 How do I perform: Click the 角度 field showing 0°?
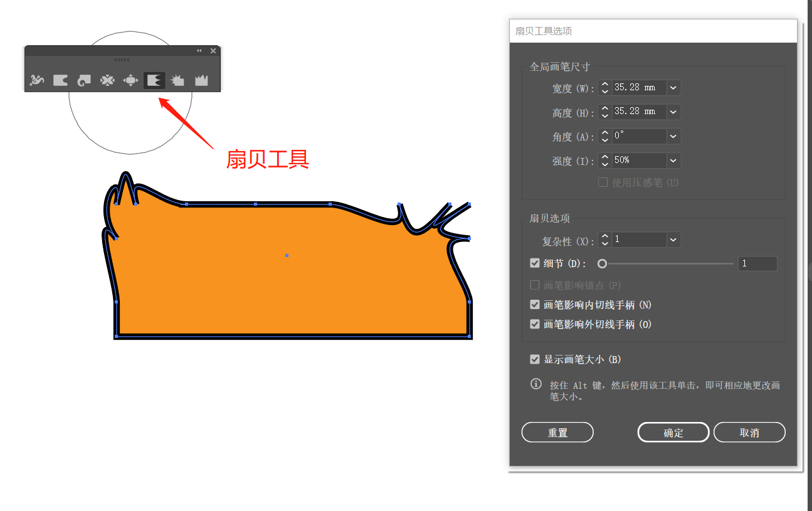point(639,136)
